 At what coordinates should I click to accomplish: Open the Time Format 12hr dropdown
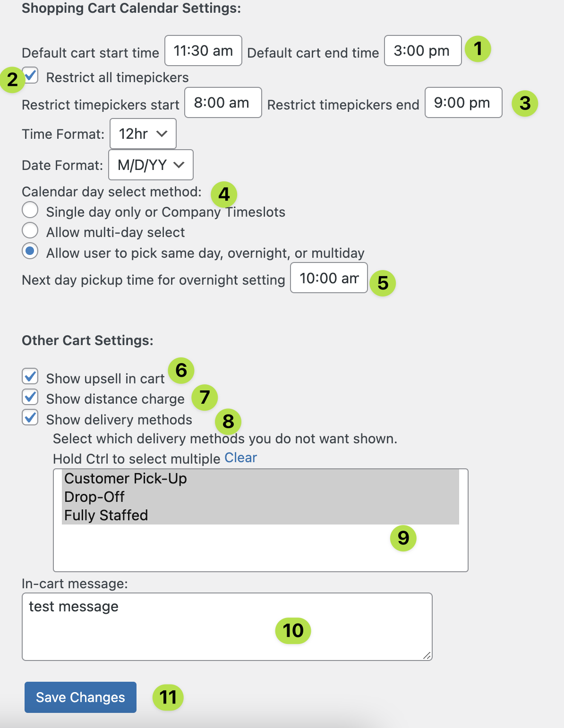pyautogui.click(x=143, y=134)
